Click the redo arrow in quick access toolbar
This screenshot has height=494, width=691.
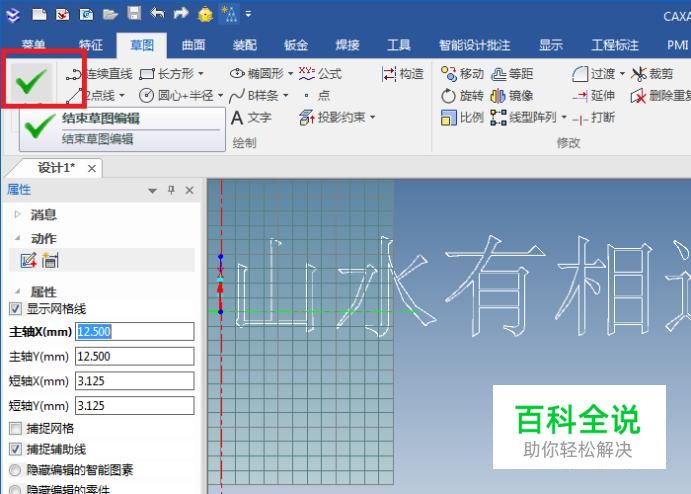point(181,13)
